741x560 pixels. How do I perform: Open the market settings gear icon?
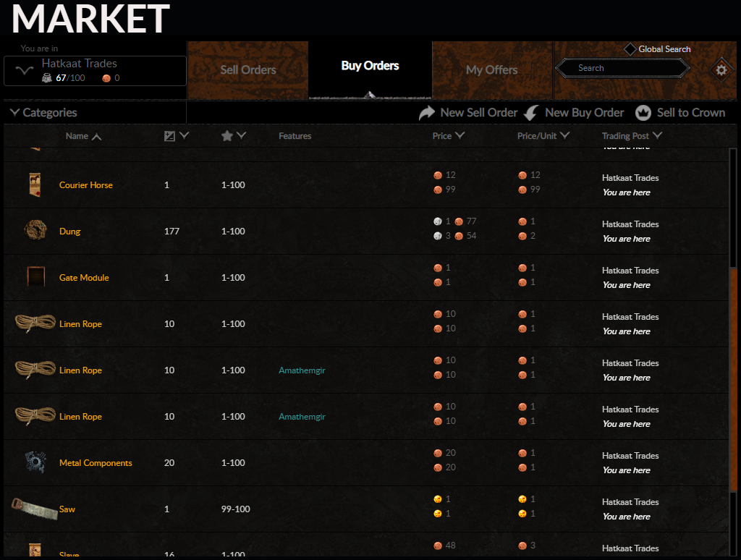[x=721, y=70]
